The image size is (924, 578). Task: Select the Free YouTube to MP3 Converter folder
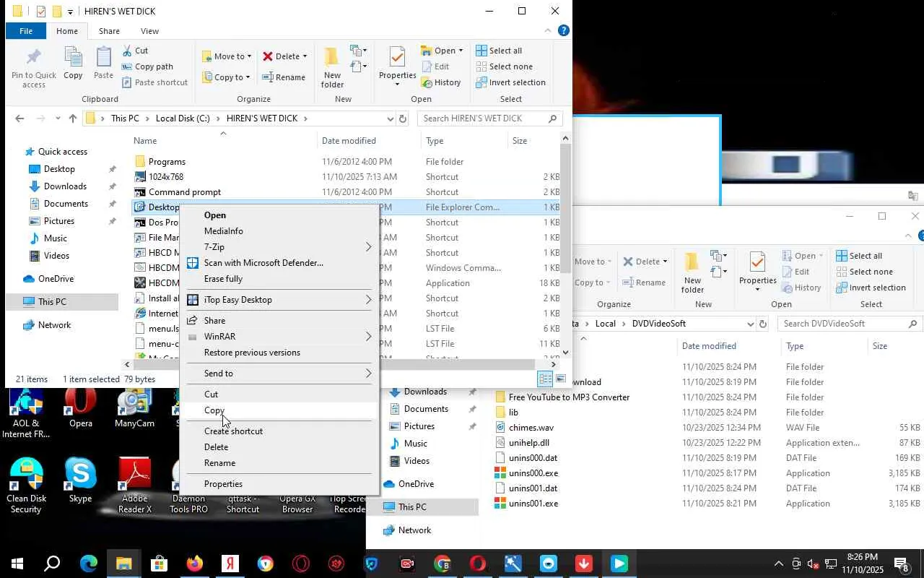pos(569,397)
